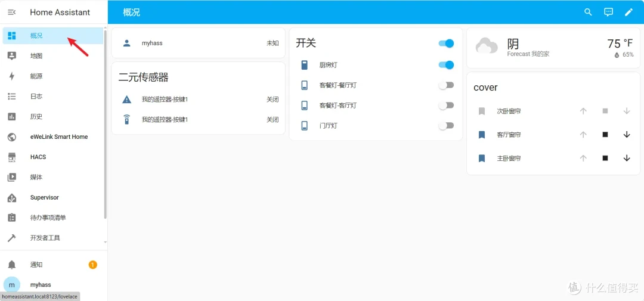Screen dimensions: 644x301
Task: Stop the 次卧窗帘 cover
Action: pos(605,111)
